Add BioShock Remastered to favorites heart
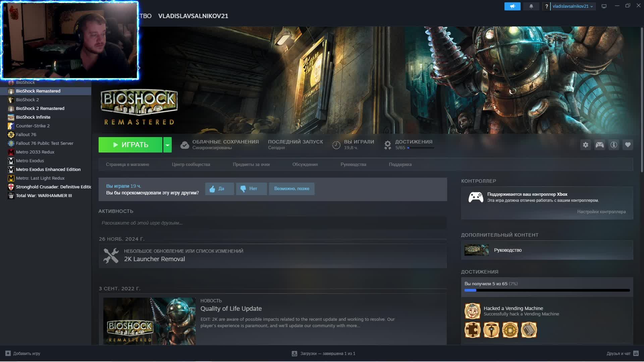Viewport: 644px width, 362px height. (x=628, y=145)
